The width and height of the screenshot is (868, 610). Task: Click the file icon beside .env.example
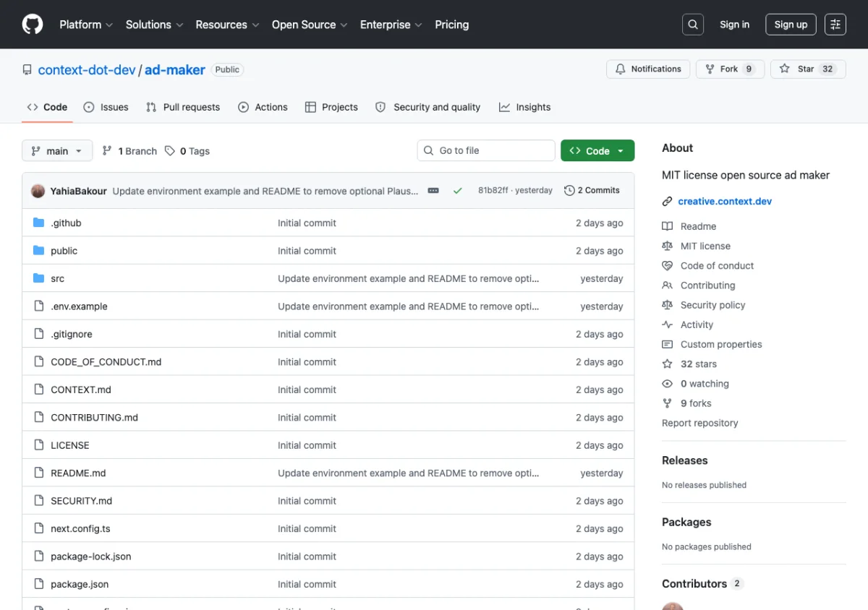(x=39, y=306)
